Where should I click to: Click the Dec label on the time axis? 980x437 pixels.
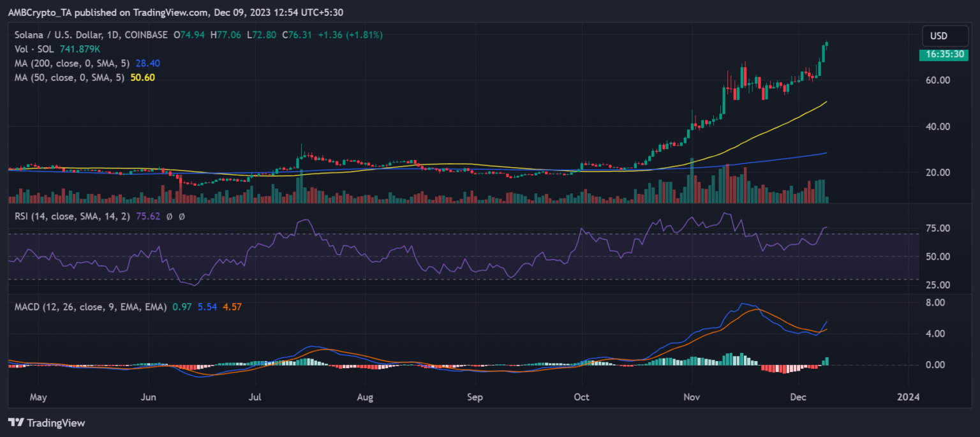pos(798,397)
